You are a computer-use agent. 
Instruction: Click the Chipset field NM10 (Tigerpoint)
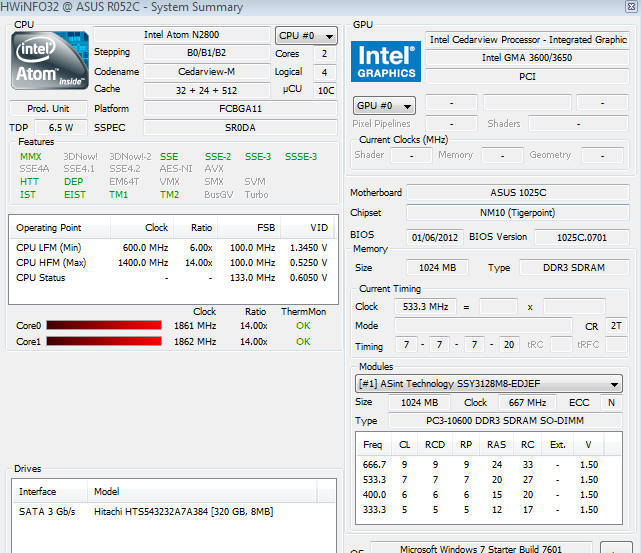[x=518, y=213]
